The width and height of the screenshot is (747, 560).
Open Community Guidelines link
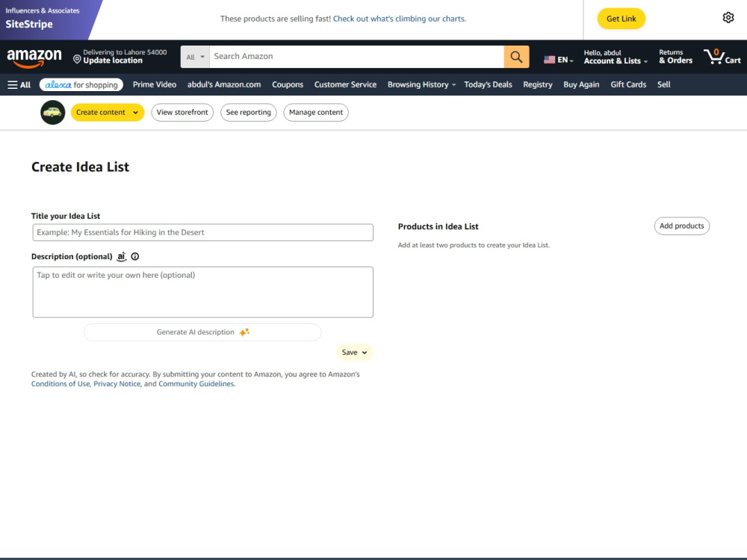(x=196, y=384)
